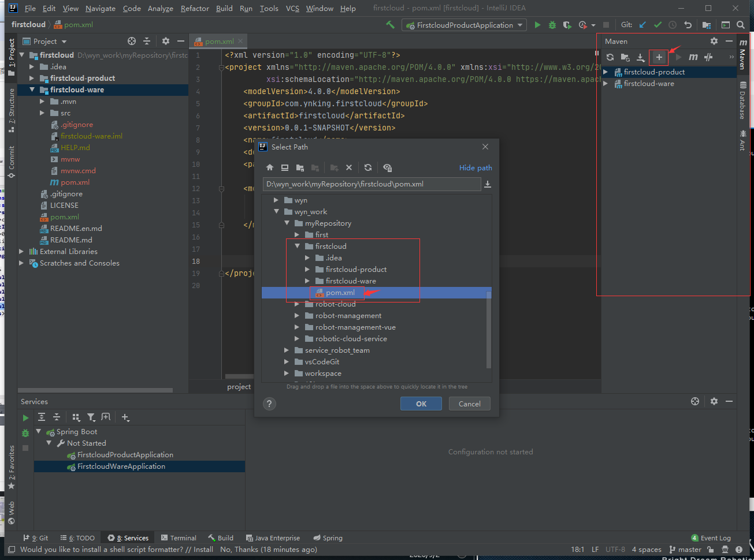Open the Refactor menu
The height and width of the screenshot is (560, 754).
[195, 9]
